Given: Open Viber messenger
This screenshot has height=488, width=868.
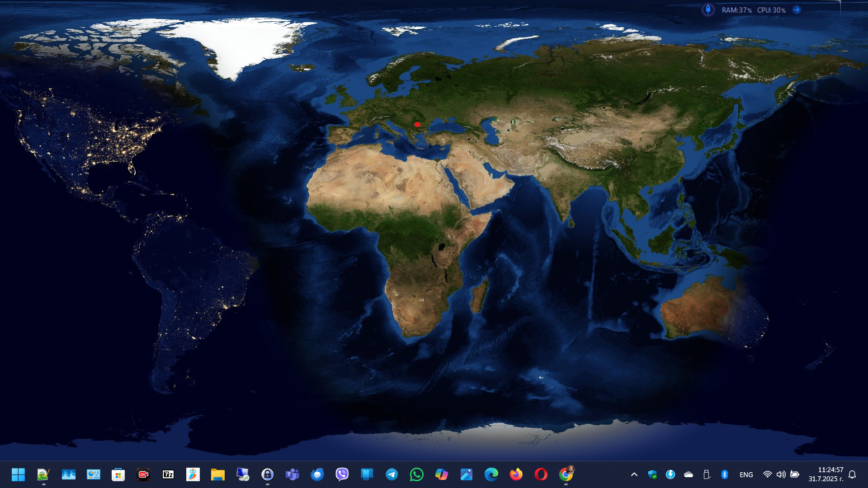Looking at the screenshot, I should click(342, 474).
